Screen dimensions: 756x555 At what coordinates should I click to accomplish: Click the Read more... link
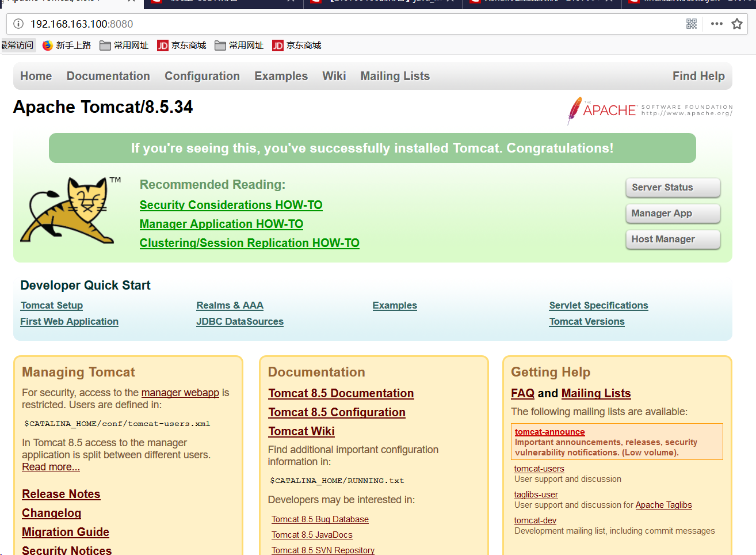point(51,467)
